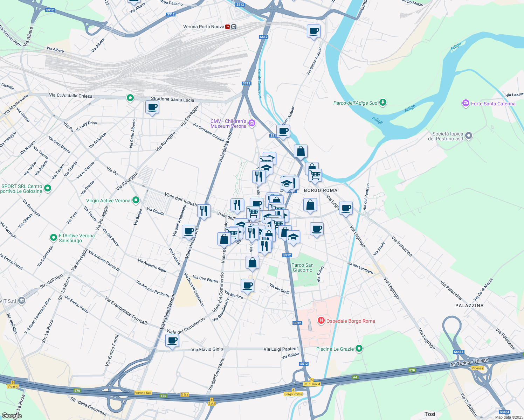524x420 pixels.
Task: Click the Società Ippica del Pestrino marker
Action: click(469, 136)
